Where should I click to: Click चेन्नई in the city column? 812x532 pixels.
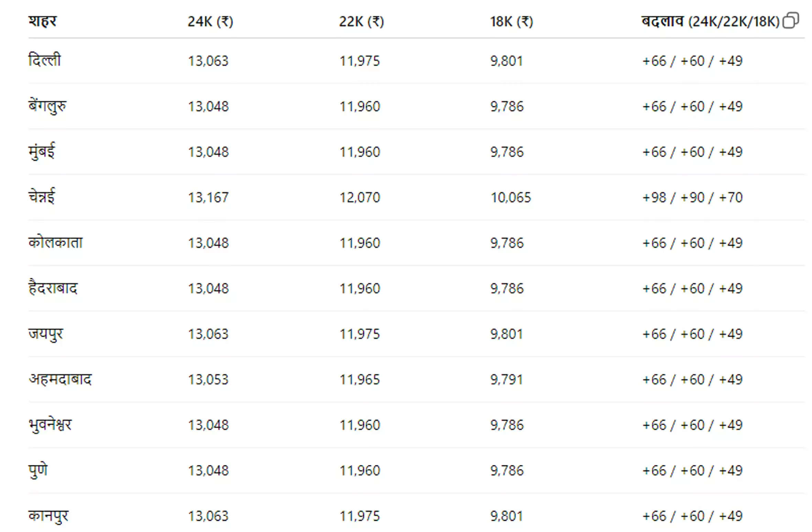pos(42,197)
